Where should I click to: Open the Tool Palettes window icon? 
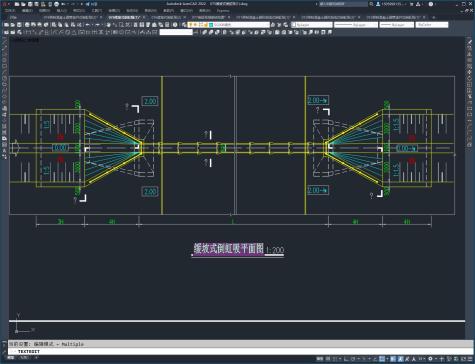click(x=148, y=25)
